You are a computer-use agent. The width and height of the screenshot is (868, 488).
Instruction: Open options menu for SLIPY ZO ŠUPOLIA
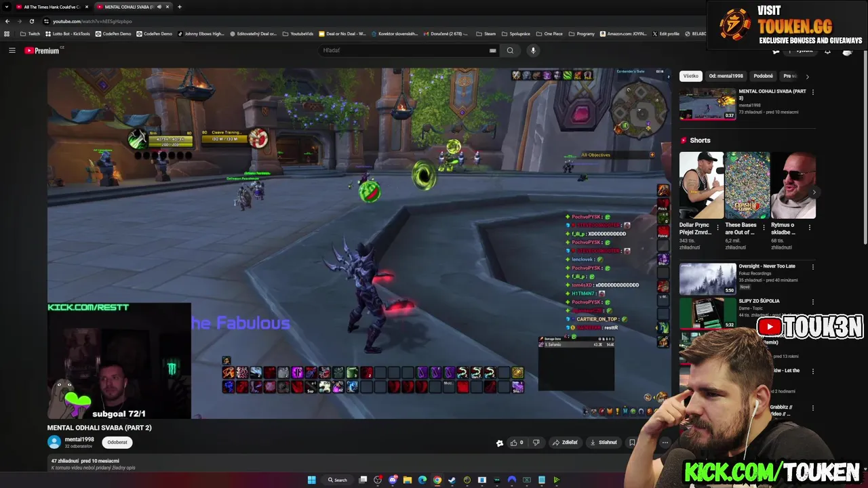point(812,302)
